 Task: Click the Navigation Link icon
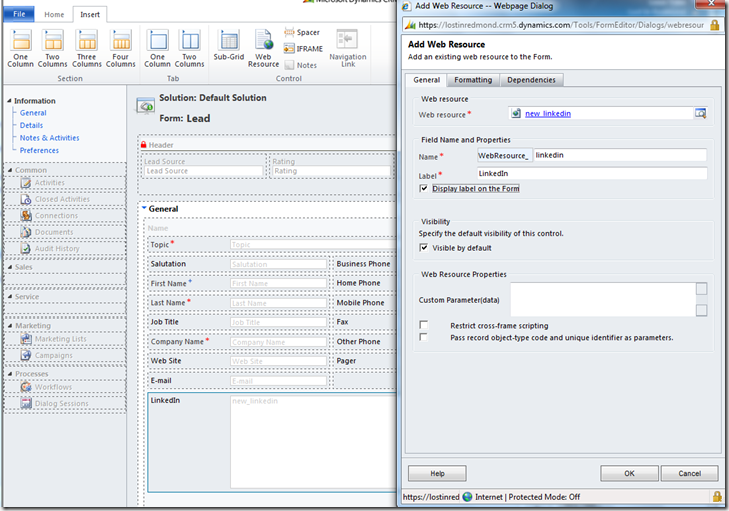347,40
